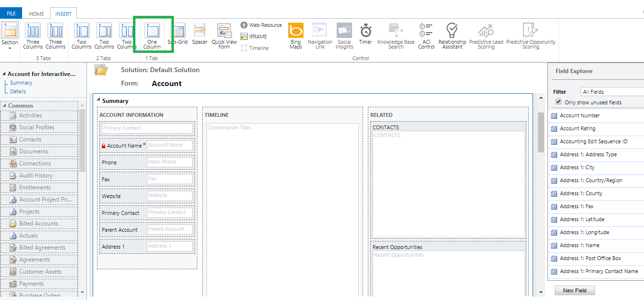
Task: Add Knowledge Base Search control
Action: (396, 36)
